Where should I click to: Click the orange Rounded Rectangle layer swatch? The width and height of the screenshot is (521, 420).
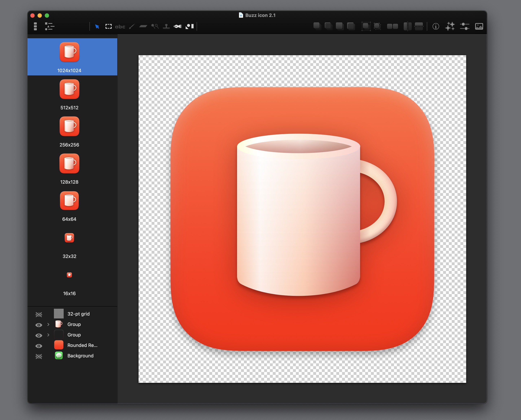(59, 345)
